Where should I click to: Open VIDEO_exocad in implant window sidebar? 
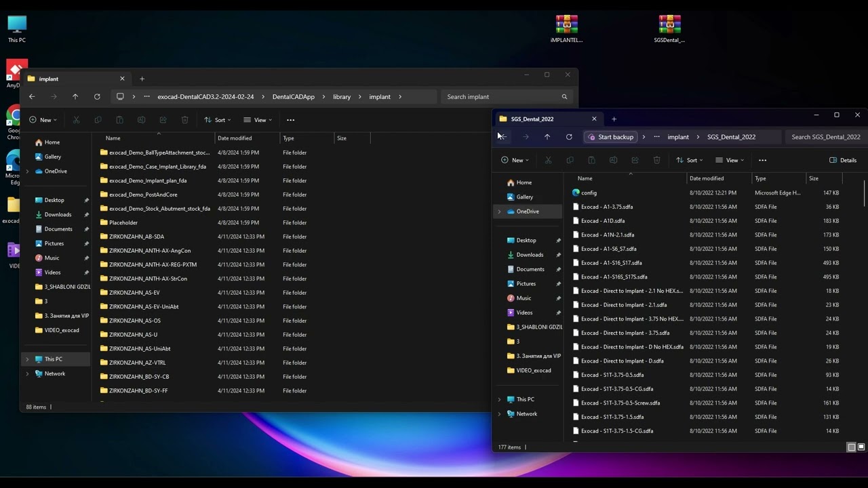click(62, 330)
